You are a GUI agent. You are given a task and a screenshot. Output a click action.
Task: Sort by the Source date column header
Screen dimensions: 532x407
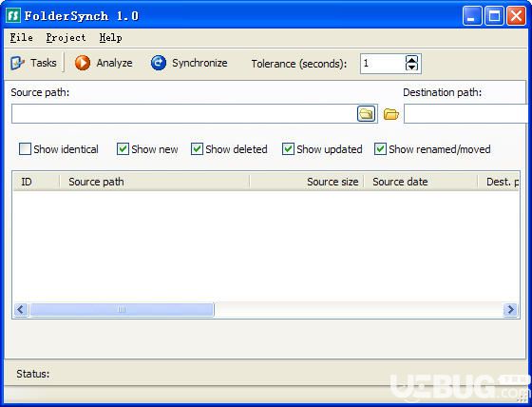(421, 182)
